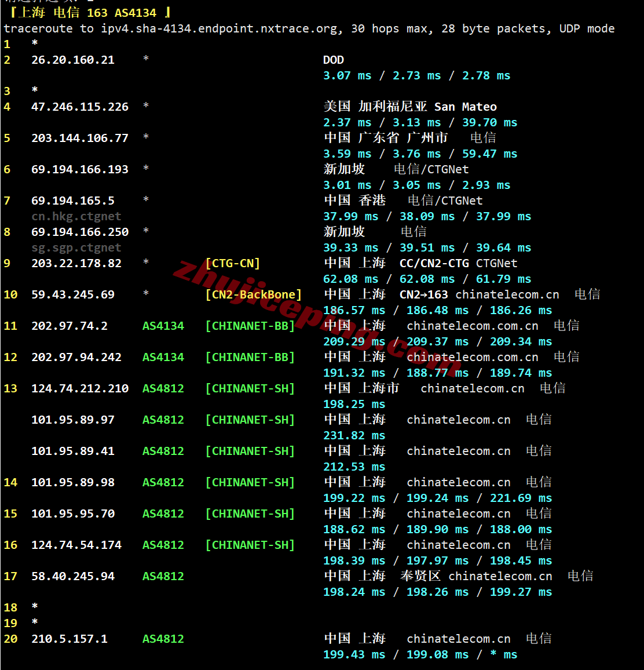Click [CHINANET-BB] tag on hop 12

pyautogui.click(x=250, y=357)
